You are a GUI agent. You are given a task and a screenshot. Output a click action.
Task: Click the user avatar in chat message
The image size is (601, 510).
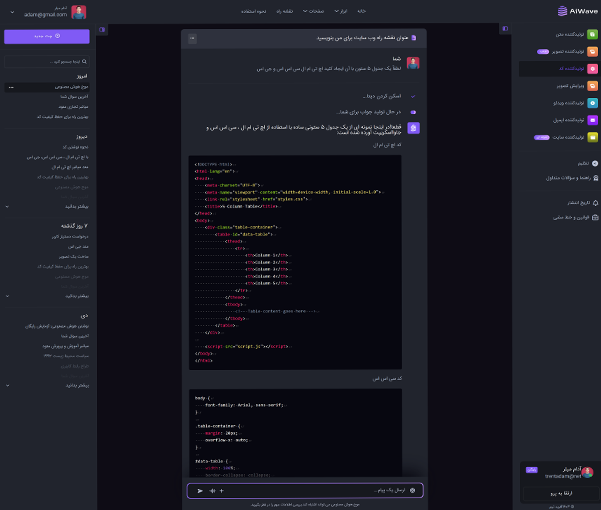pyautogui.click(x=413, y=63)
